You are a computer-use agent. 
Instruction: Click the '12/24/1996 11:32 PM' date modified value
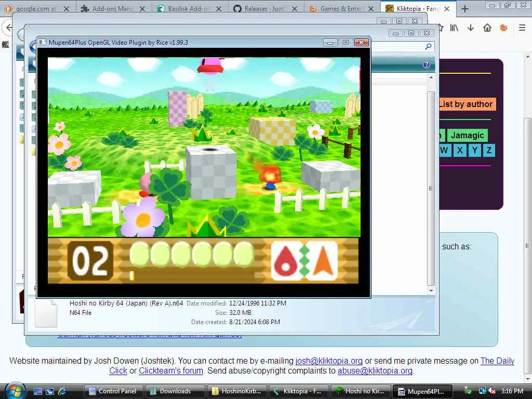[258, 303]
